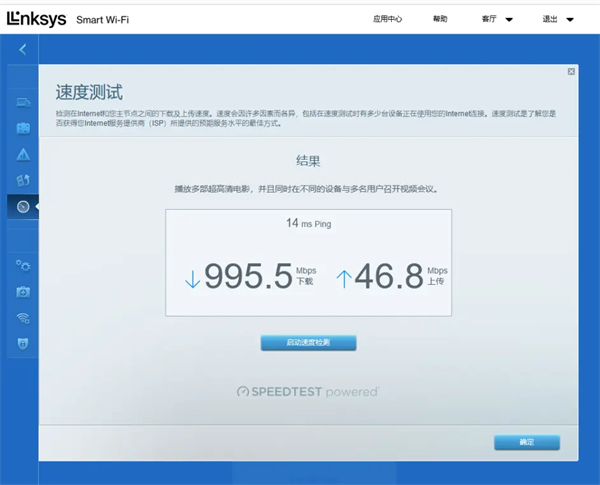This screenshot has height=485, width=600.
Task: Open 帮助 in the top menu
Action: point(440,19)
